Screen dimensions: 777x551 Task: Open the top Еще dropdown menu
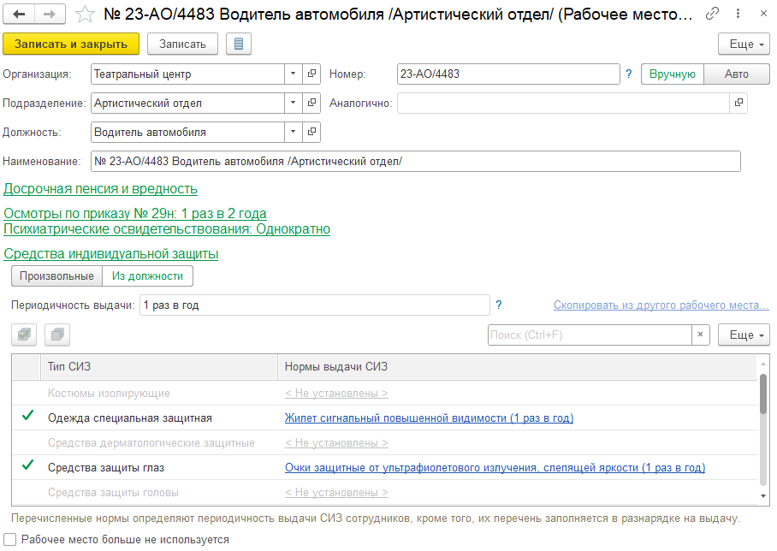pos(743,44)
